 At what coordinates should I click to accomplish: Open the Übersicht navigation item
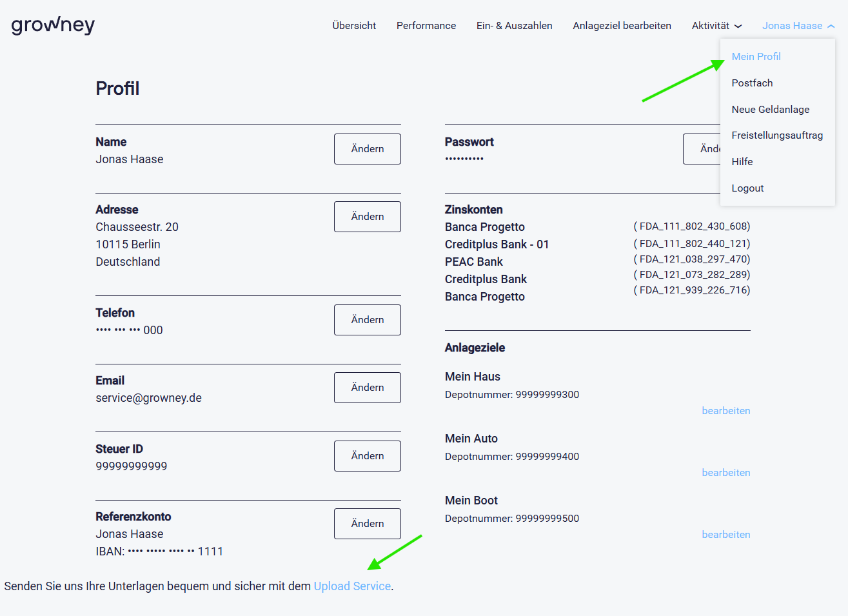pyautogui.click(x=354, y=26)
